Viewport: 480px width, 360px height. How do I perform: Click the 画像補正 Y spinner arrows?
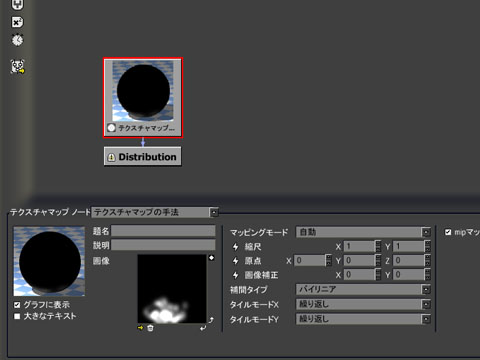[x=428, y=275]
